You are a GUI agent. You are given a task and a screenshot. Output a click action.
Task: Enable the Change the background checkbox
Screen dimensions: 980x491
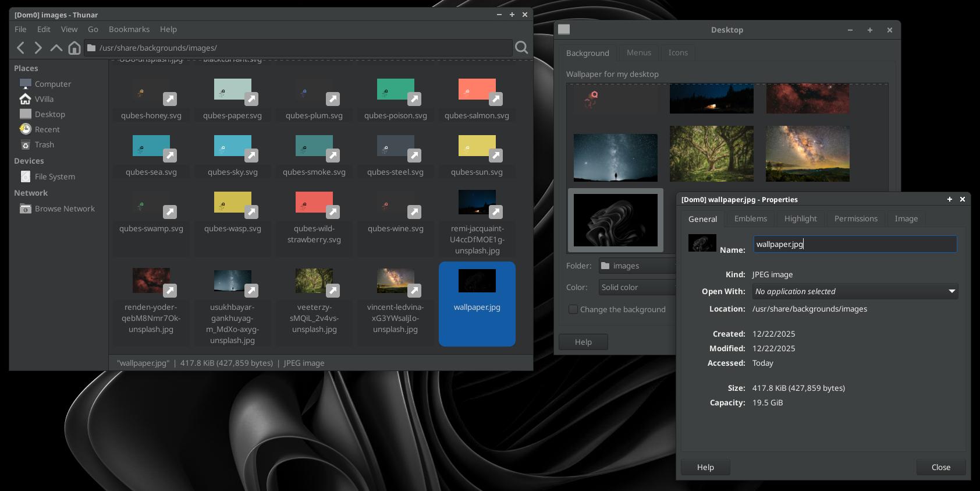point(573,309)
